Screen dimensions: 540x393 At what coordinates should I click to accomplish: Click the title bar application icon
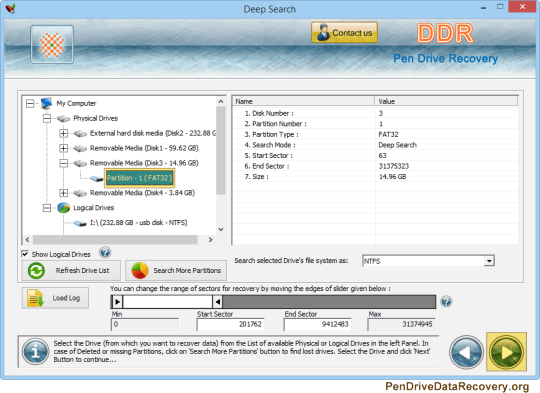[11, 8]
